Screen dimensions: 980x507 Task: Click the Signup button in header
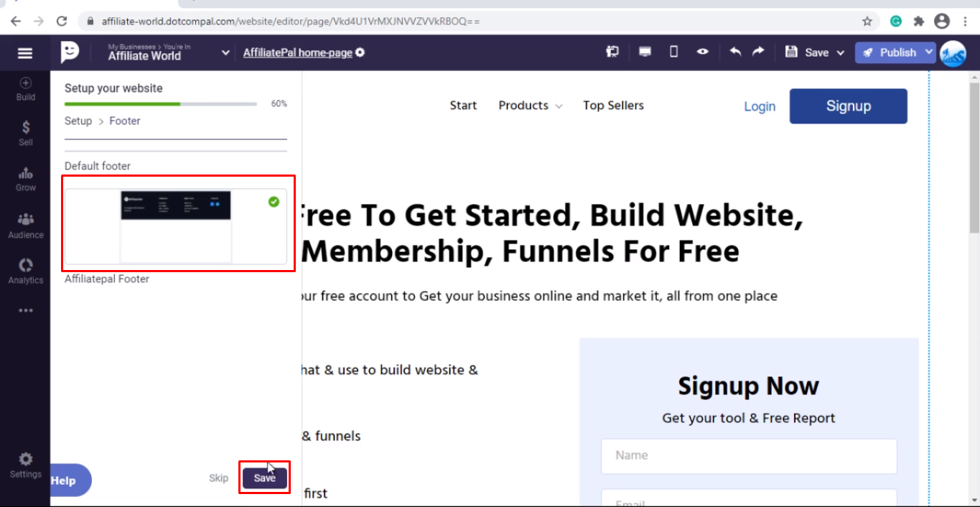(848, 106)
